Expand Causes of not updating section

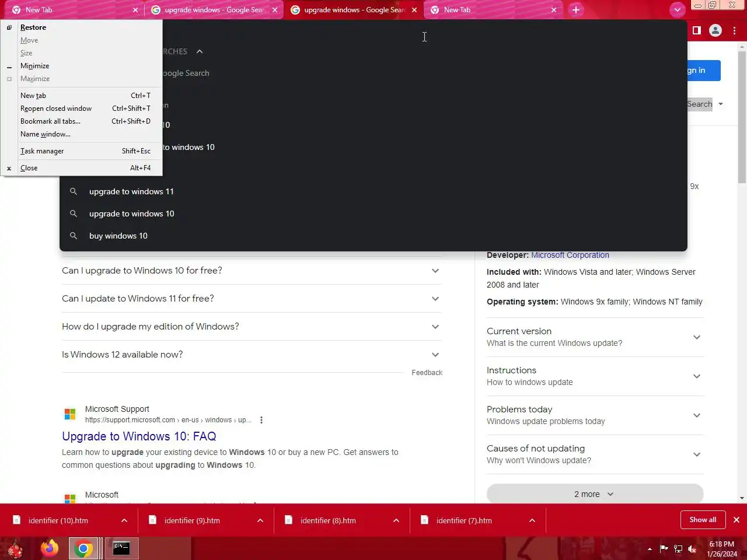tap(595, 454)
